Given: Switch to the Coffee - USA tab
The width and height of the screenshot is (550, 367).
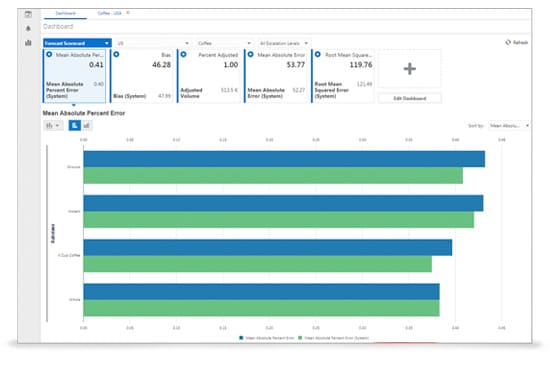Looking at the screenshot, I should tap(109, 13).
